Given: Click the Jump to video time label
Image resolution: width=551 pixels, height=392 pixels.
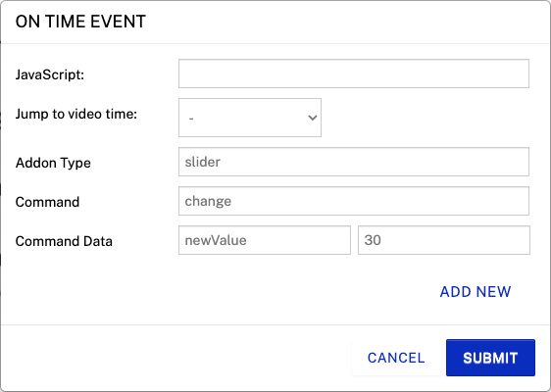Looking at the screenshot, I should 76,114.
